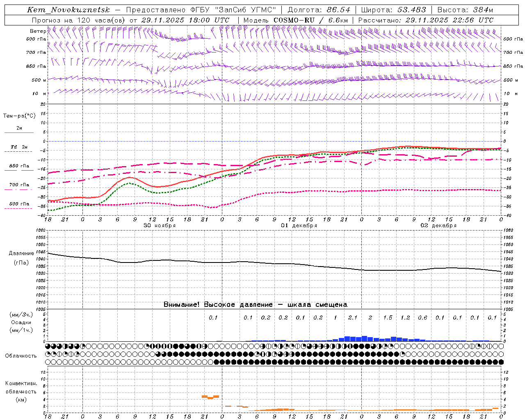Click the Облачность cloudiness panel label
525x420 pixels.
21,356
